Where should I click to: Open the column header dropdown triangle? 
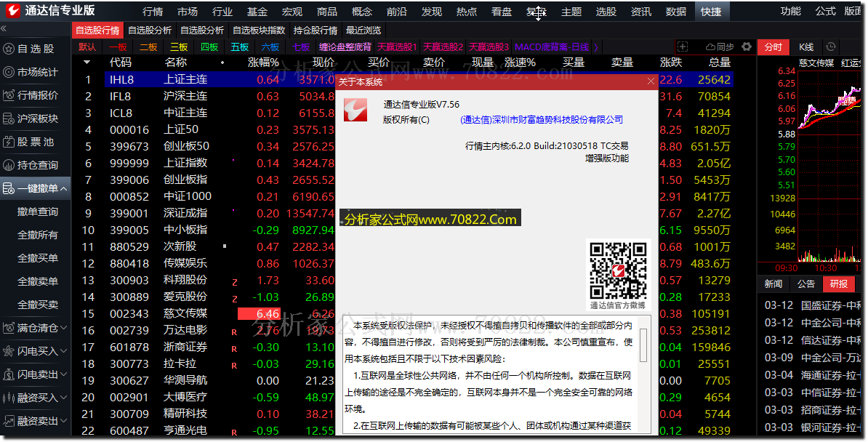(87, 63)
